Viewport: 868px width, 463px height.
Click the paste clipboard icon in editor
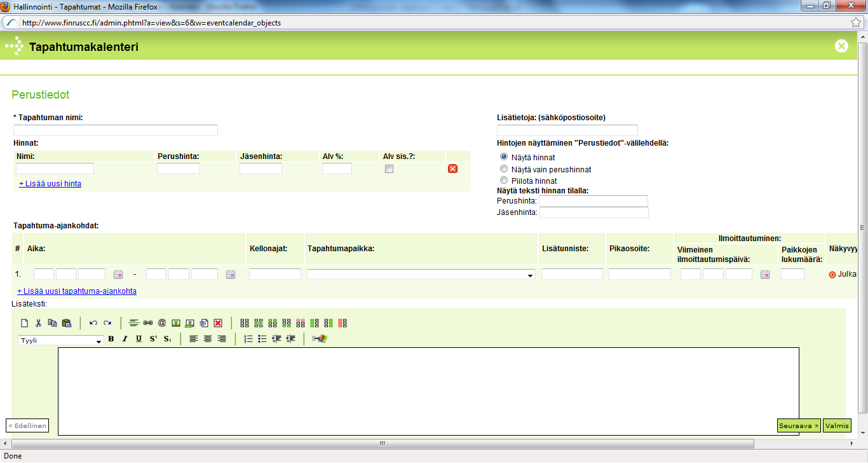tap(67, 323)
